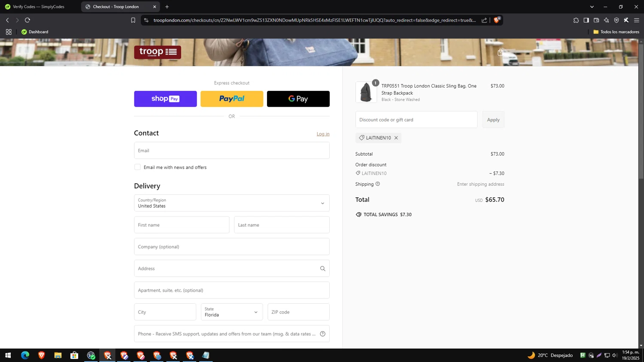Viewport: 644px width, 362px height.
Task: Toggle the browser sidebar panel icon
Action: point(586,20)
